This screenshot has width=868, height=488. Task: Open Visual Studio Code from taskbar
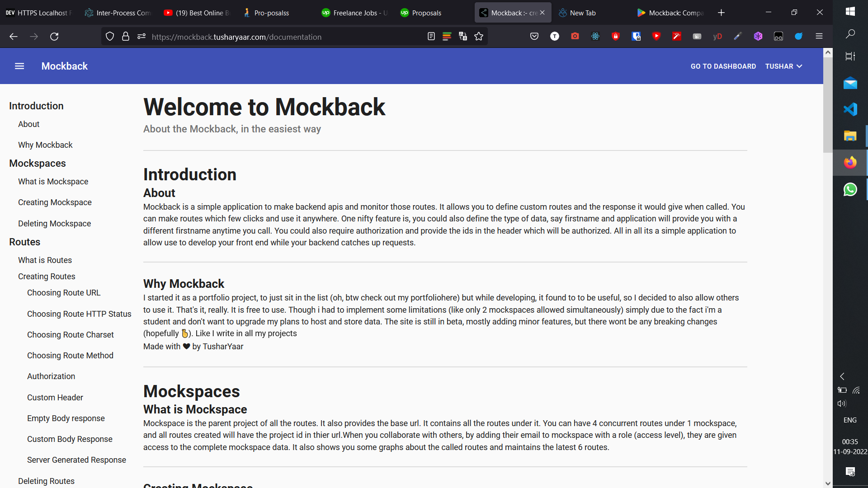tap(850, 109)
